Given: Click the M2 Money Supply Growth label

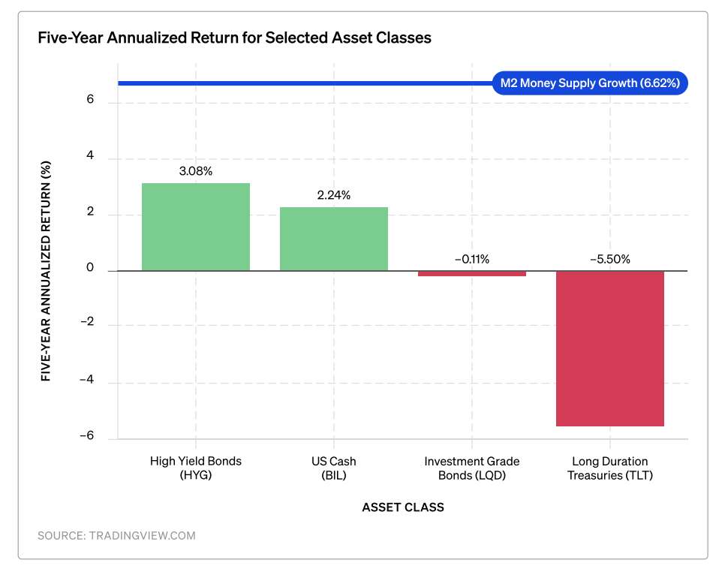Looking at the screenshot, I should [x=590, y=83].
